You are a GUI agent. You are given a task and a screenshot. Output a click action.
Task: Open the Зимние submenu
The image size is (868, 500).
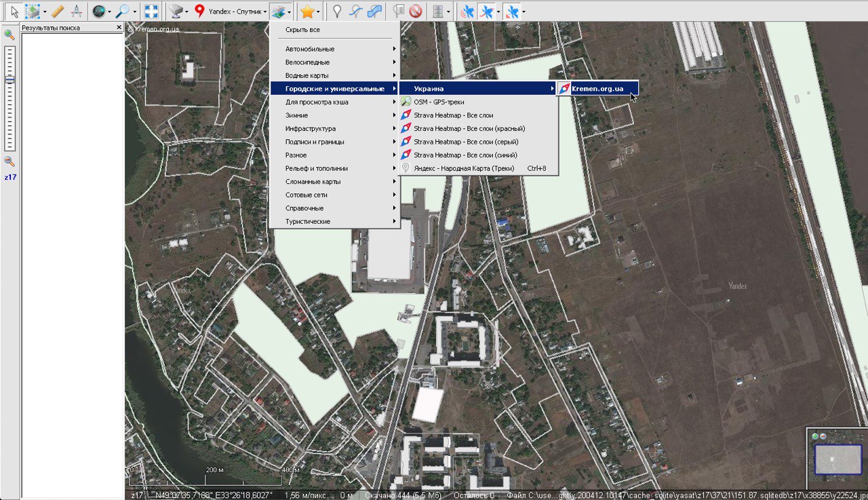coord(335,115)
